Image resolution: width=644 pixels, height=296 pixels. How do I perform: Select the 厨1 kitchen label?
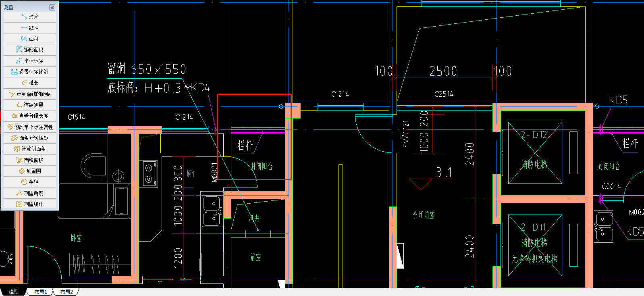pos(191,174)
